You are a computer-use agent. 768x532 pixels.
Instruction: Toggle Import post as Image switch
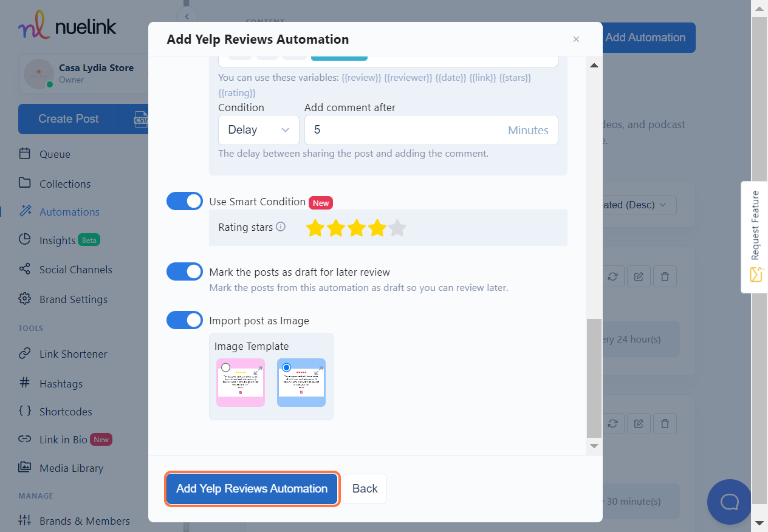pos(185,320)
